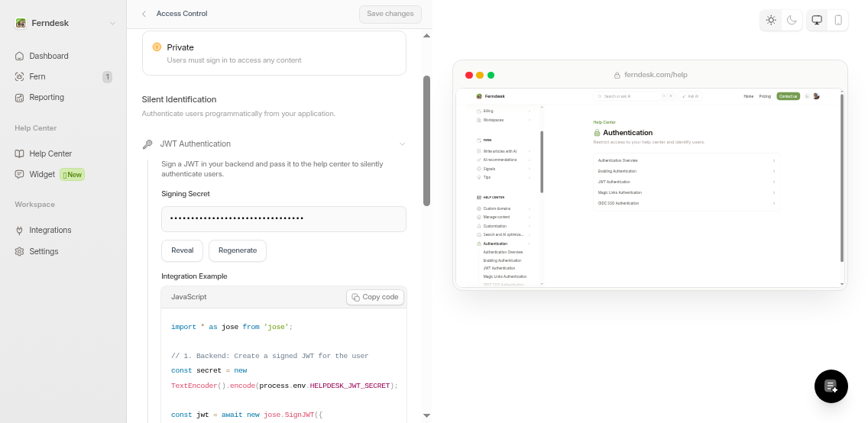
Task: Click Enabling Authentication in the preview sidebar
Action: (502, 260)
